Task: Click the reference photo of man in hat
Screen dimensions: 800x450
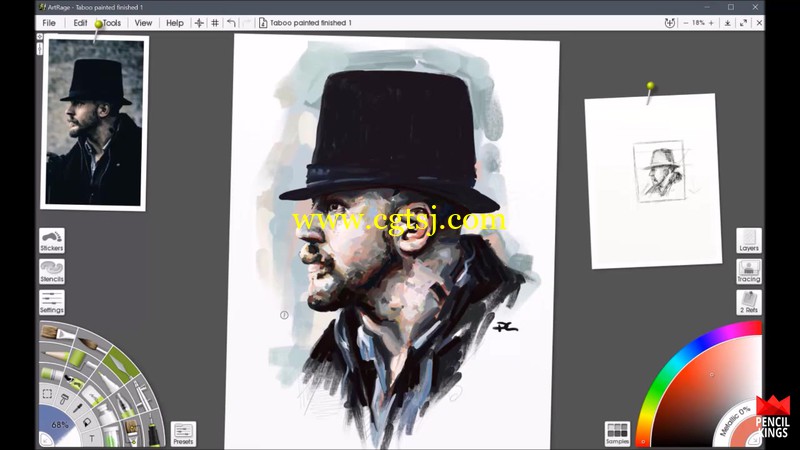Action: click(x=95, y=122)
